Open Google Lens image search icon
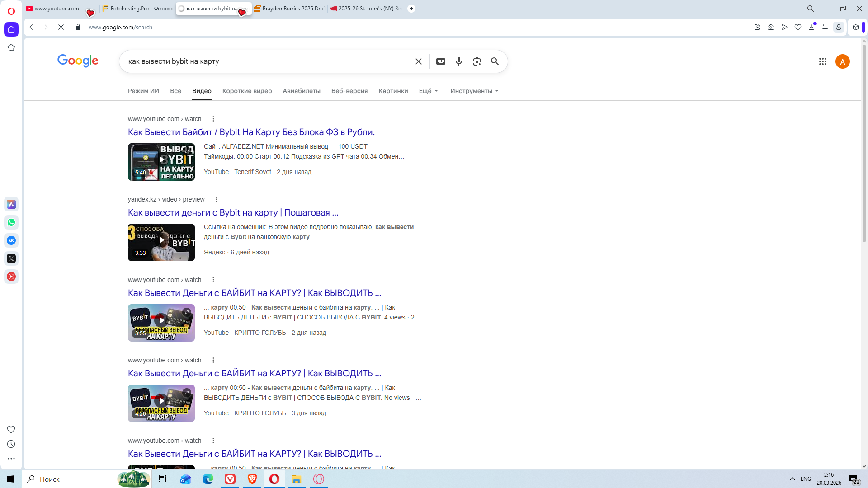The height and width of the screenshot is (488, 868). point(476,61)
